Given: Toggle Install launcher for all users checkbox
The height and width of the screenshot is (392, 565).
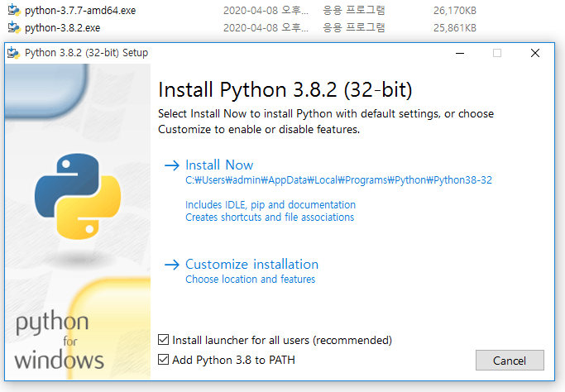Looking at the screenshot, I should pos(163,339).
